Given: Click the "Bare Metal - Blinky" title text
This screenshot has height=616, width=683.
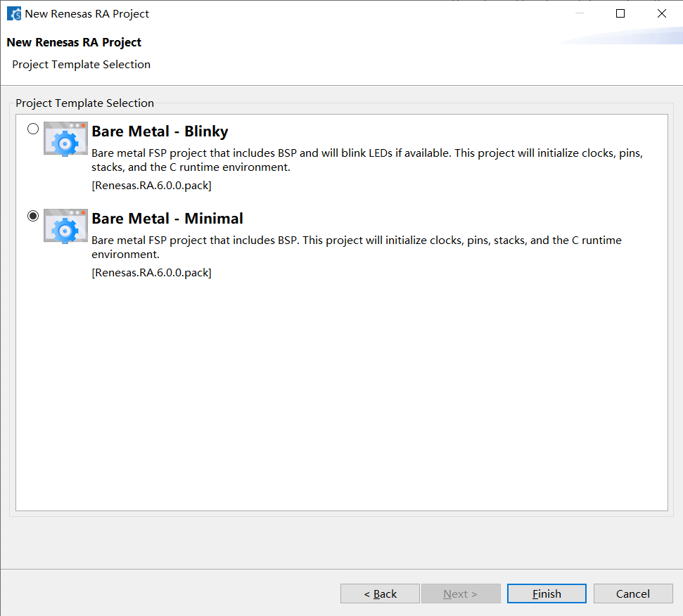Looking at the screenshot, I should [x=160, y=131].
